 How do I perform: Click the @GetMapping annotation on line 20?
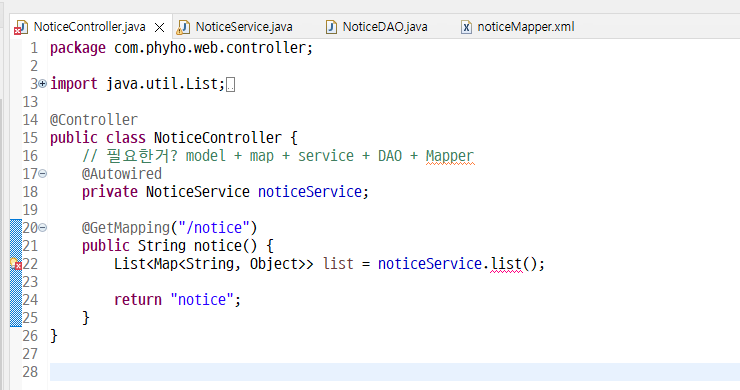[x=126, y=228]
